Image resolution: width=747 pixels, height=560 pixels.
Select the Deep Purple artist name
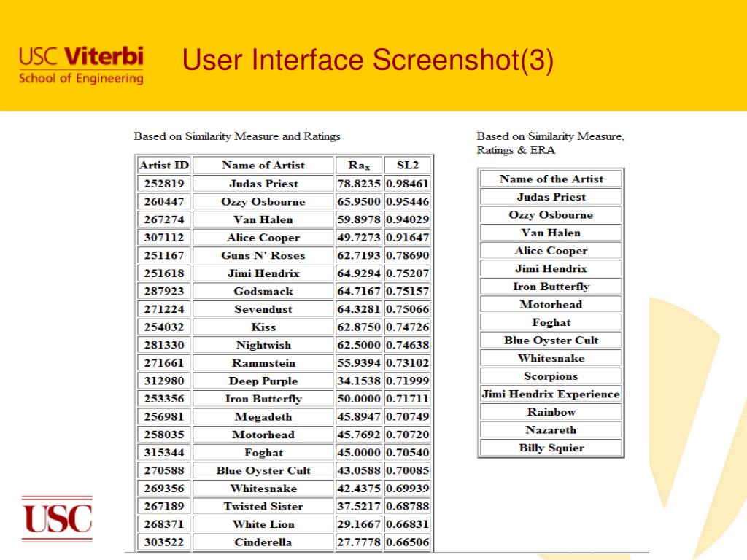click(263, 381)
